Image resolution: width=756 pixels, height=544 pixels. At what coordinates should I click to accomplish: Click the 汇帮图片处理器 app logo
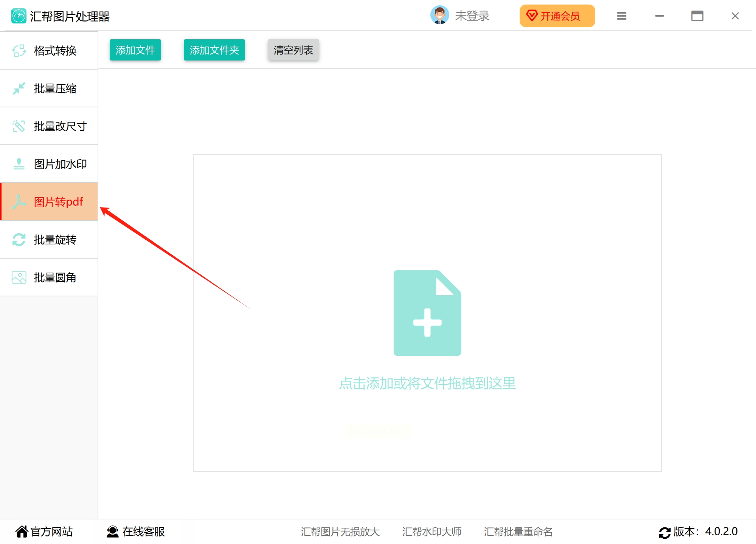[19, 16]
